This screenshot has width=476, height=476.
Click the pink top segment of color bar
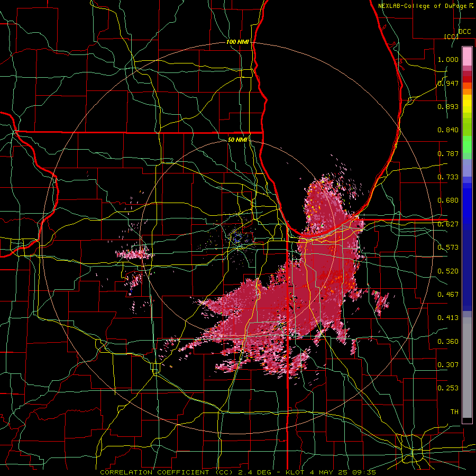click(x=467, y=56)
